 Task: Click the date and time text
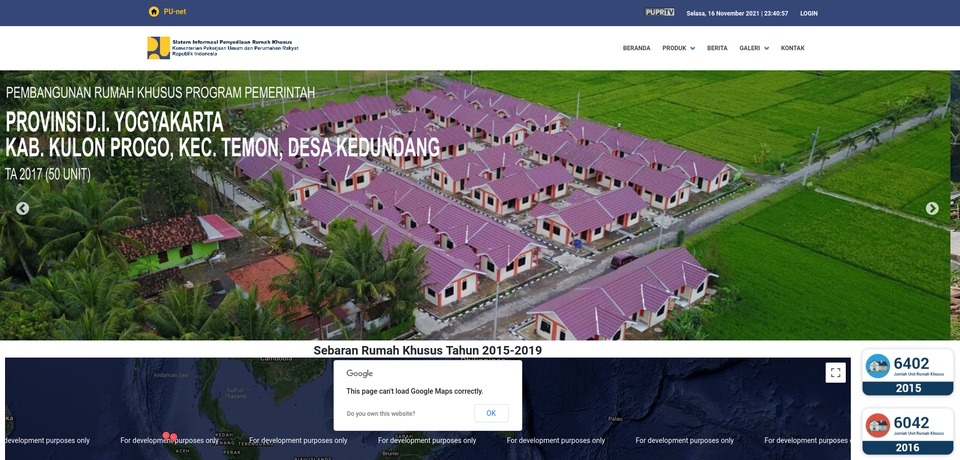pyautogui.click(x=737, y=13)
